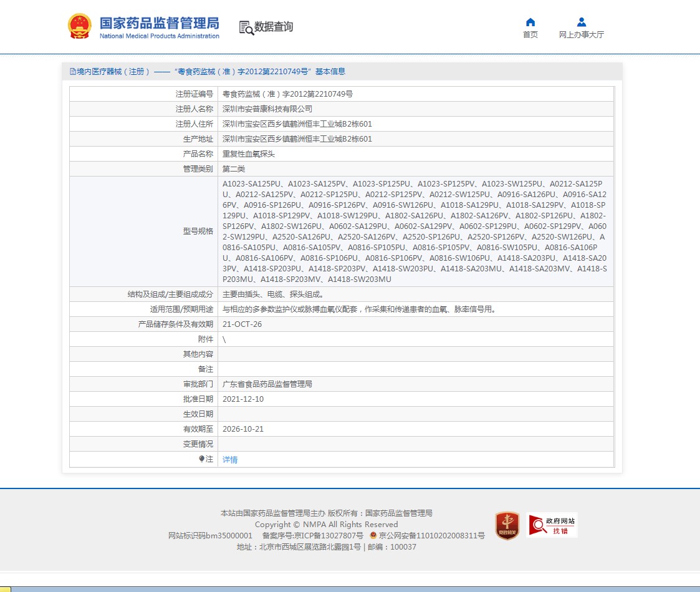Open the 网上办事大厅 text link
700x592 pixels.
581,35
